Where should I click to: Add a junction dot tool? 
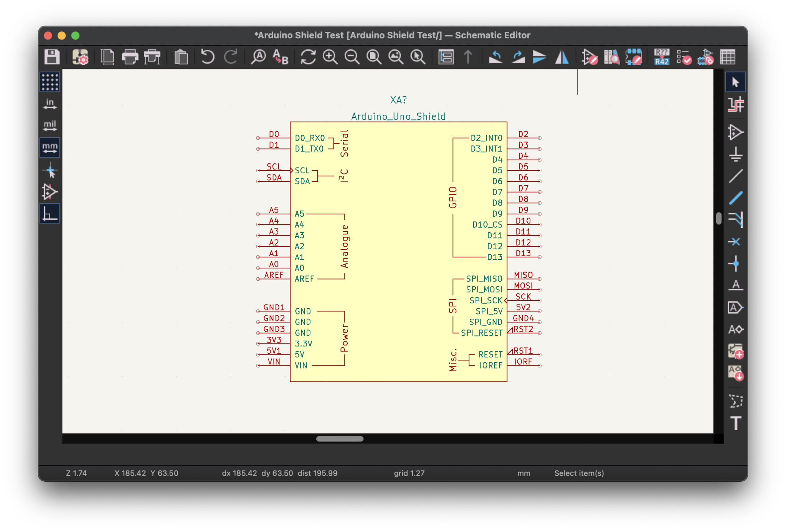(735, 264)
